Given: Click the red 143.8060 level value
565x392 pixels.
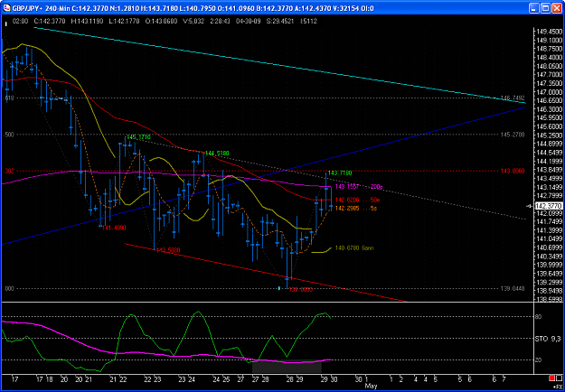Looking at the screenshot, I should point(513,171).
